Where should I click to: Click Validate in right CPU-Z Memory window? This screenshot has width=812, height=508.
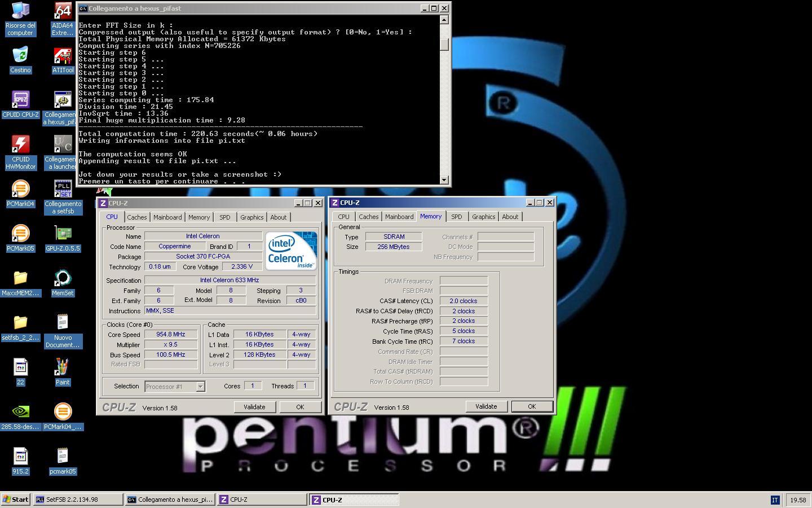[486, 406]
